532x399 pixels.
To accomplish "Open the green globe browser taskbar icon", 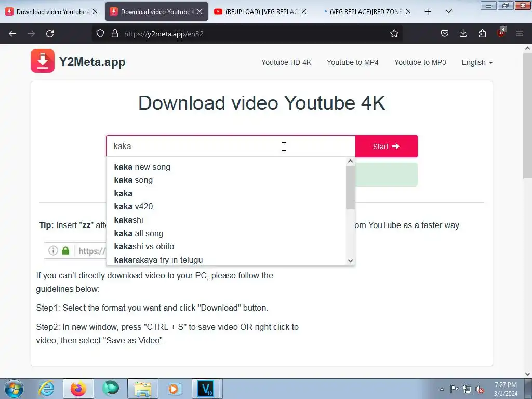I will pos(111,389).
